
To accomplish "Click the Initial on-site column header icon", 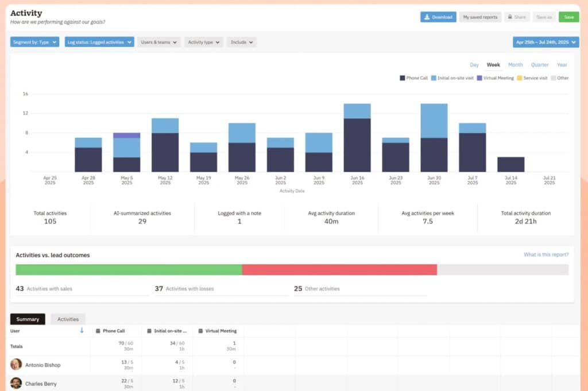I will click(149, 331).
